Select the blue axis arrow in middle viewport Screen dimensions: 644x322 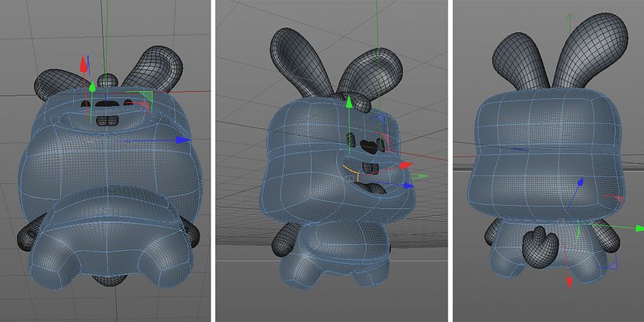(x=408, y=185)
